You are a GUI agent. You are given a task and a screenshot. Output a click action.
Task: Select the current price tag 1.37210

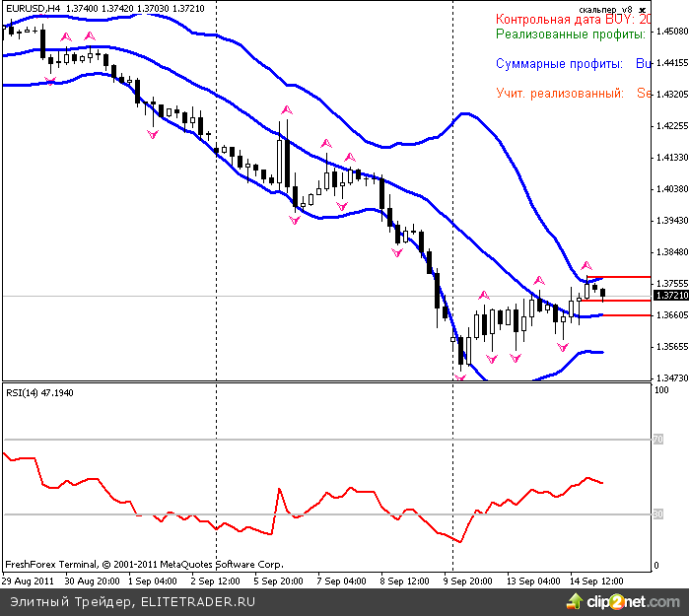[x=670, y=296]
